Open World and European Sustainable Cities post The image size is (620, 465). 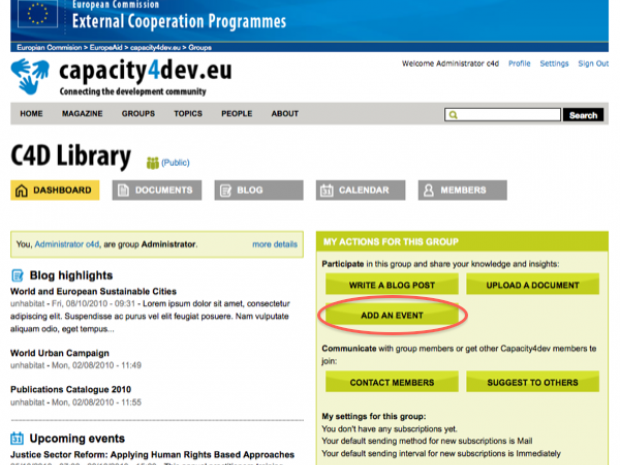click(93, 291)
